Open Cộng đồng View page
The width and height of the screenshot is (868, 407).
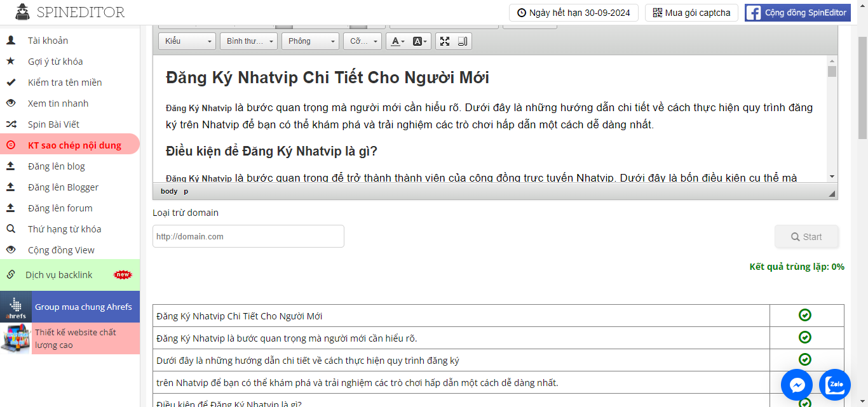61,250
